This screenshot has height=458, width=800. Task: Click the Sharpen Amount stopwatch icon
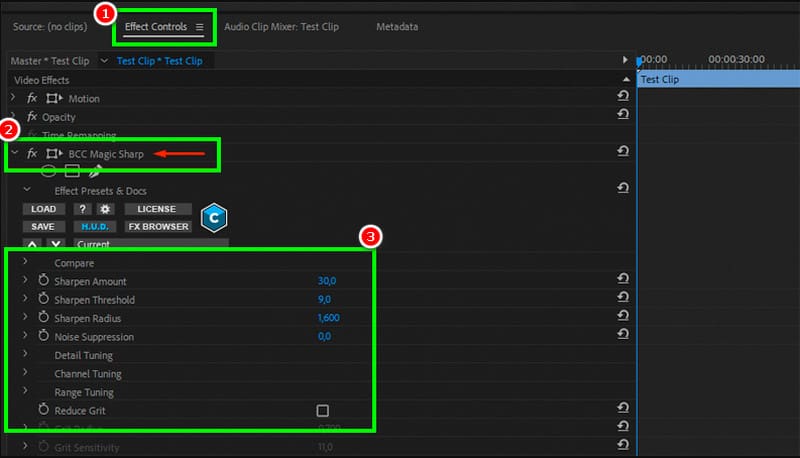pyautogui.click(x=44, y=282)
